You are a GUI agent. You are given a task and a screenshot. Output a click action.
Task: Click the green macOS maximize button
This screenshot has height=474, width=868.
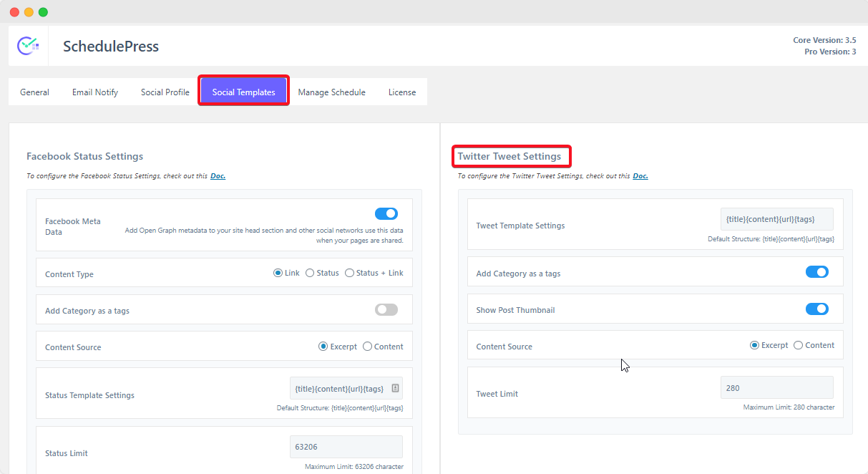tap(43, 12)
